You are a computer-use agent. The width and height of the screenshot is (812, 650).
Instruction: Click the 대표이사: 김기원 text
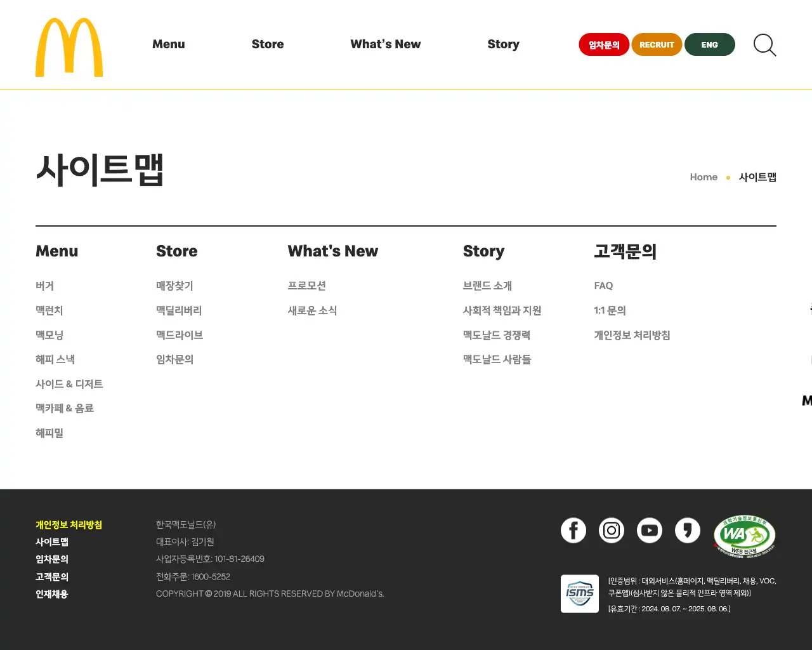185,541
